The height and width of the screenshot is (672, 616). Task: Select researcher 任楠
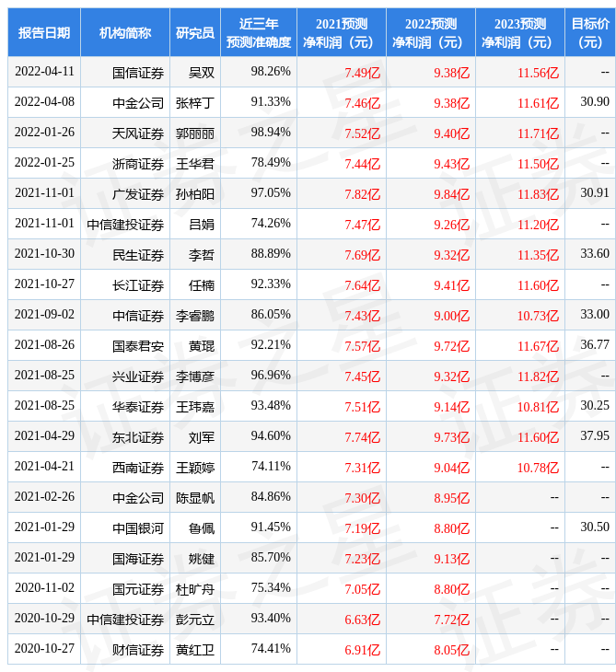click(202, 285)
